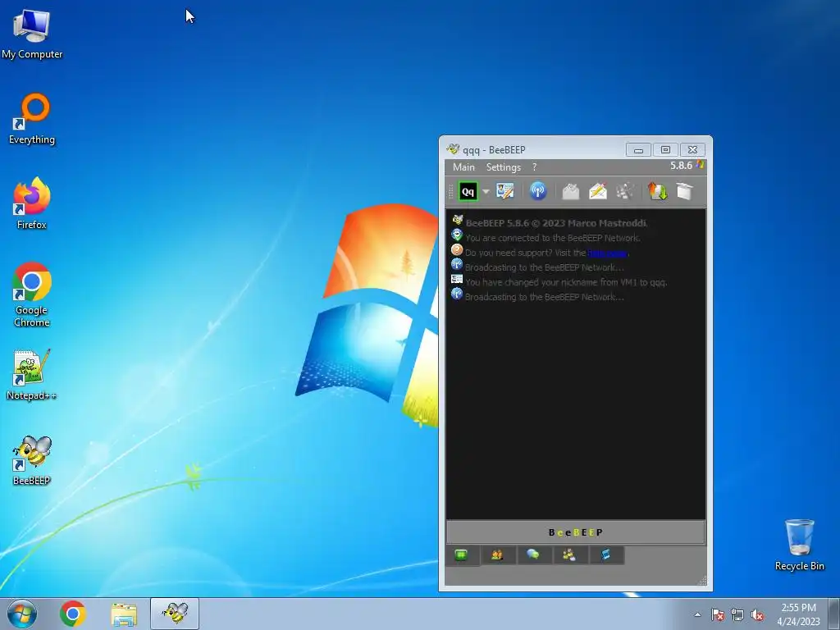Click the network tray icon

tap(737, 614)
